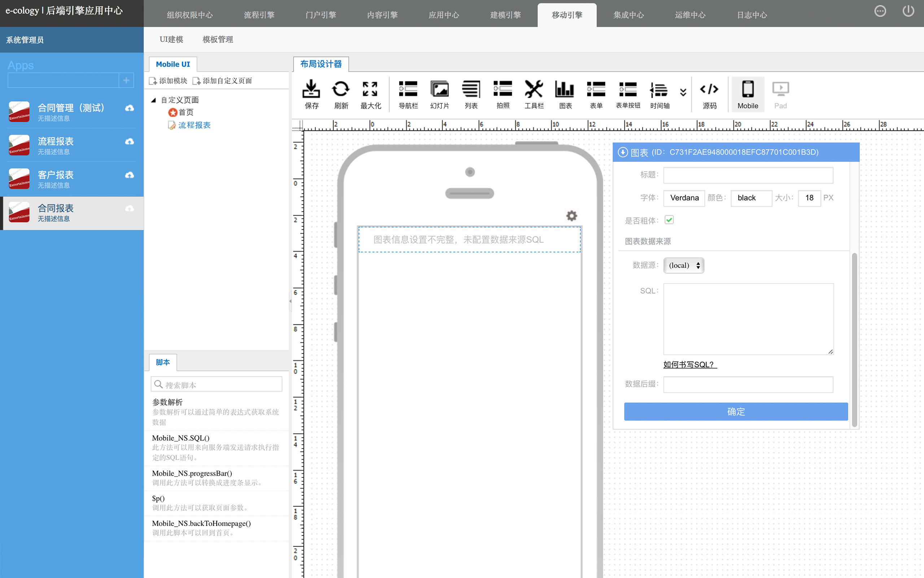This screenshot has height=578, width=924.
Task: Open the 如何书写SQL？ help link
Action: pyautogui.click(x=690, y=364)
